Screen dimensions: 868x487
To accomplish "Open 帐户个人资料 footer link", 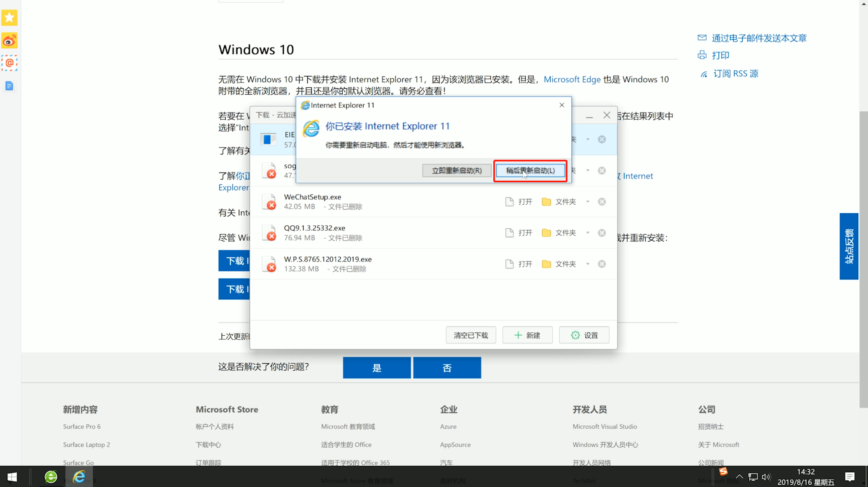I will coord(215,427).
